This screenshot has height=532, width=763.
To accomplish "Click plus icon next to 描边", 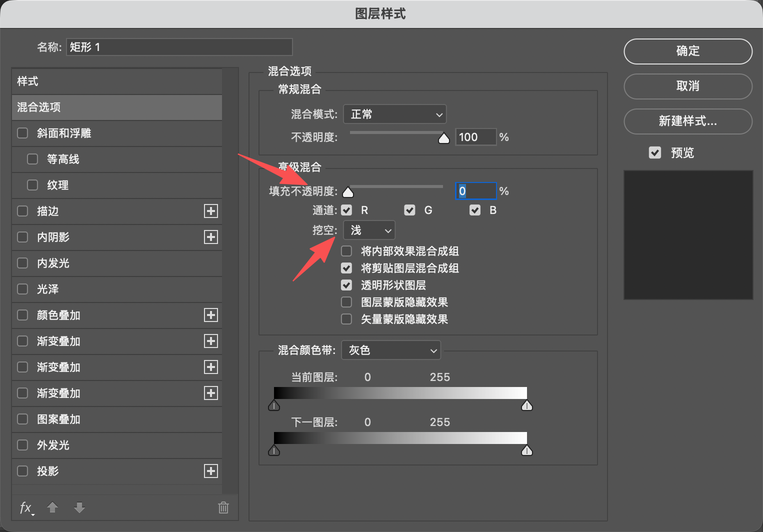I will pos(211,211).
